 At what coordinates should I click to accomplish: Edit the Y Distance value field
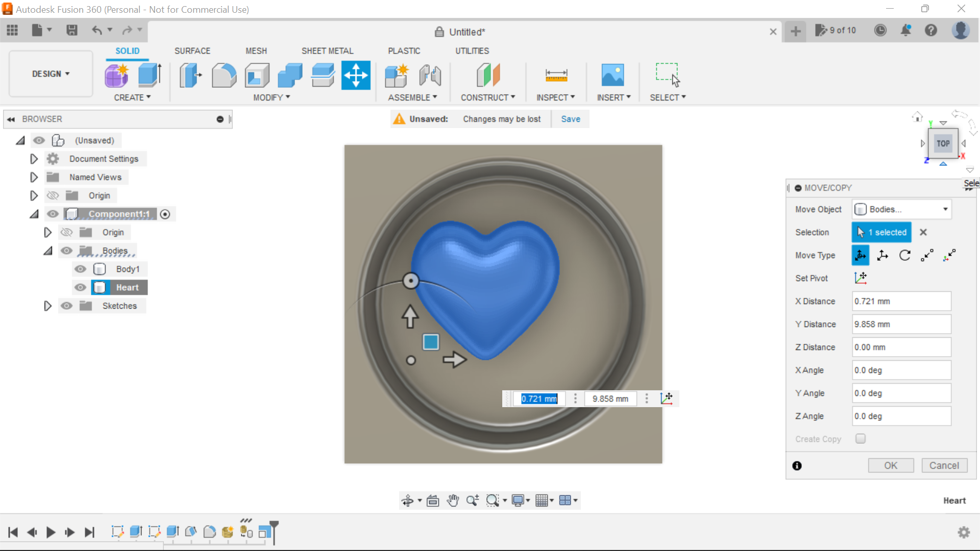point(901,324)
